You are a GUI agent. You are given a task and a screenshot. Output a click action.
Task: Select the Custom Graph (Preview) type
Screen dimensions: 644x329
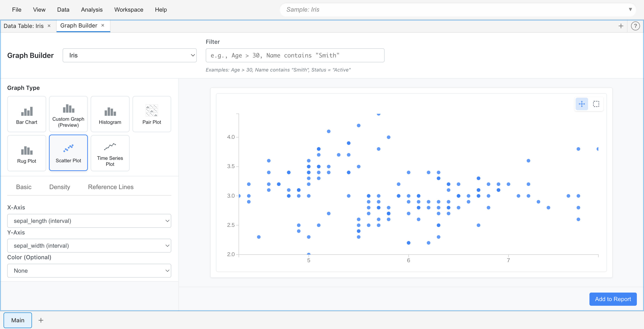point(68,114)
